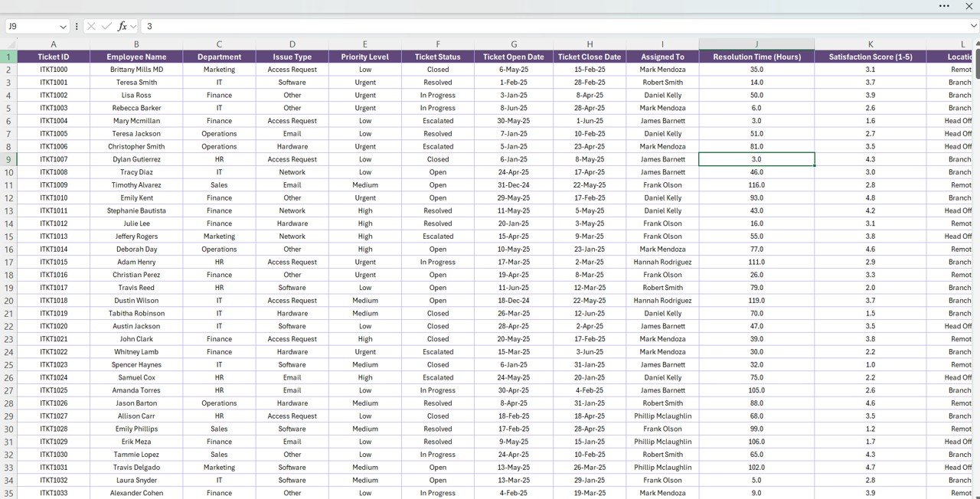Open the three-dot more options menu
980x499 pixels.
click(943, 5)
